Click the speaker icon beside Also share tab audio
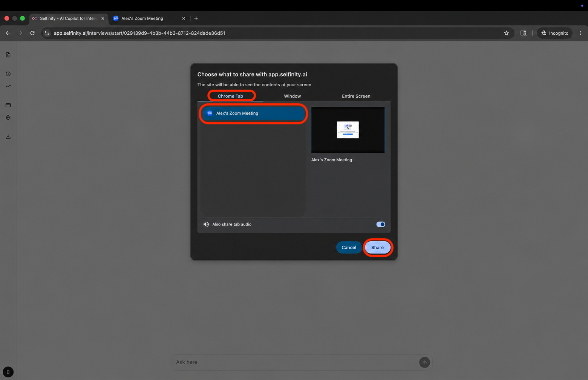 (206, 224)
